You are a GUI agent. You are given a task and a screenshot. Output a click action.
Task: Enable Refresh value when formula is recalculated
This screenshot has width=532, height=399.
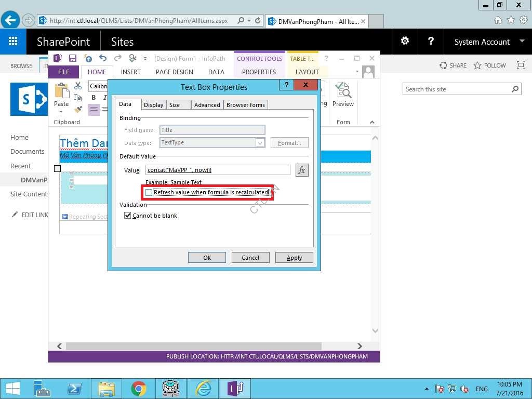[x=149, y=193]
